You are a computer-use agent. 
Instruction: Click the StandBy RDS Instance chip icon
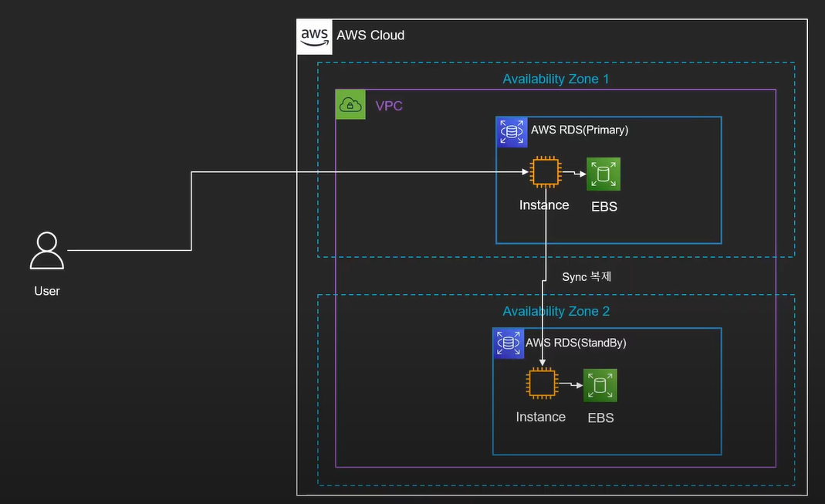[x=542, y=383]
